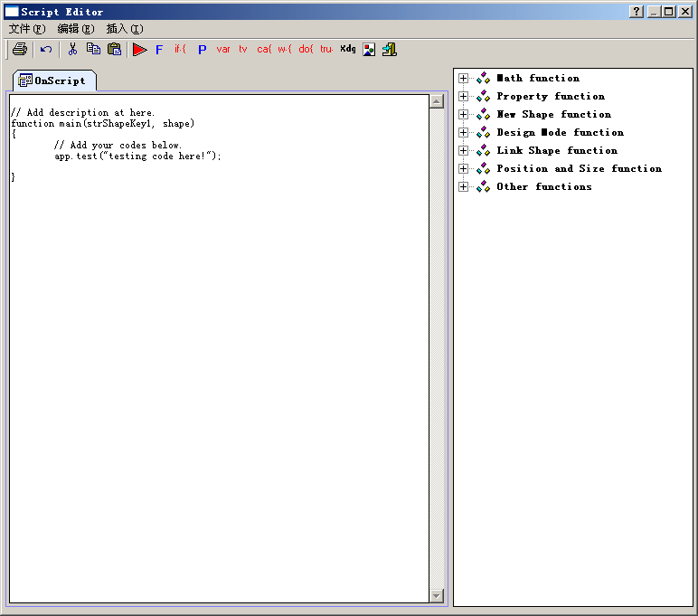The width and height of the screenshot is (698, 616).
Task: Open the 编辑(E) menu
Action: tap(76, 29)
